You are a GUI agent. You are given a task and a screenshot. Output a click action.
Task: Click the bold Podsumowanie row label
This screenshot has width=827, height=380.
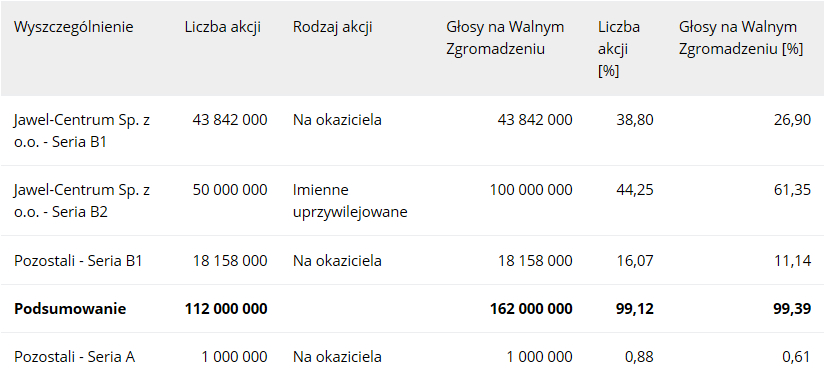tap(70, 309)
